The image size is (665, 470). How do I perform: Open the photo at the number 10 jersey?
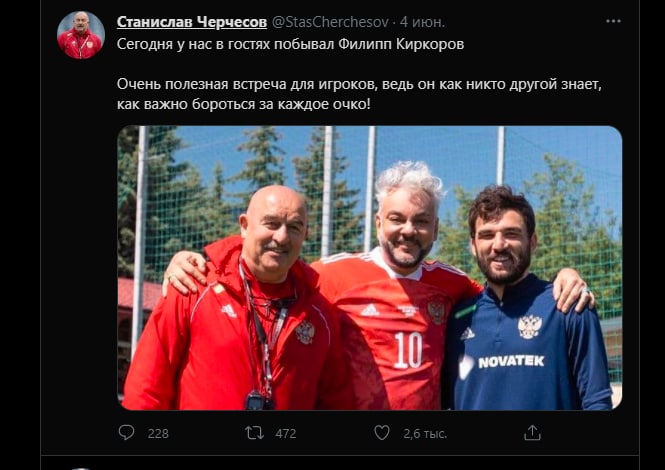pyautogui.click(x=408, y=350)
